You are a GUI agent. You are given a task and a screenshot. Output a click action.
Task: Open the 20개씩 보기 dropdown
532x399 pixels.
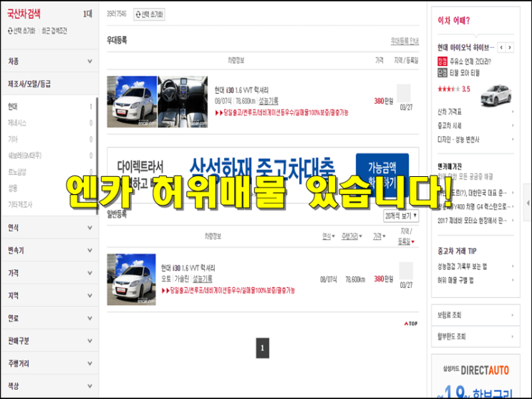[401, 216]
